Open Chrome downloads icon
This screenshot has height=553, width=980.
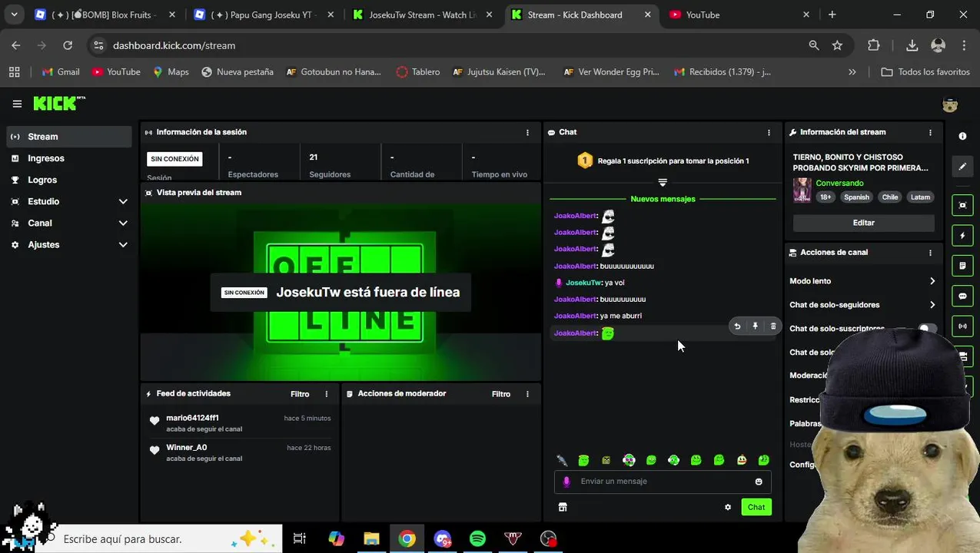click(912, 45)
